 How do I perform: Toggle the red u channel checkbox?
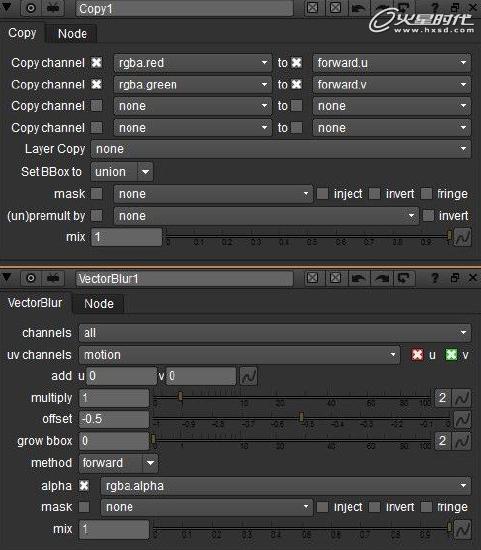pos(417,355)
